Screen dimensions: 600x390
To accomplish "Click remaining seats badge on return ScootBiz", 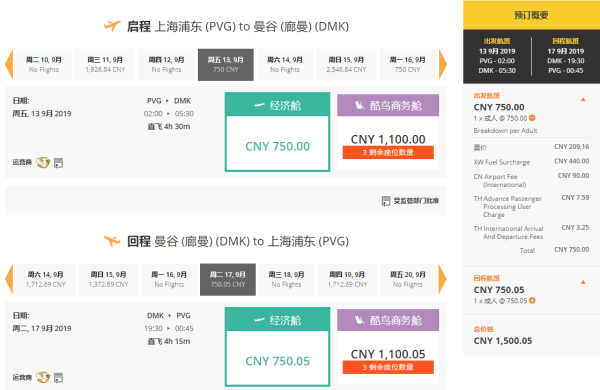I will click(x=388, y=367).
